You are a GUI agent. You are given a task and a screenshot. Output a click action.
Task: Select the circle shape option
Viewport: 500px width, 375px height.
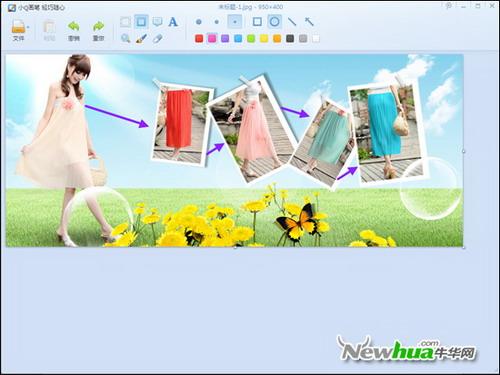click(x=274, y=22)
